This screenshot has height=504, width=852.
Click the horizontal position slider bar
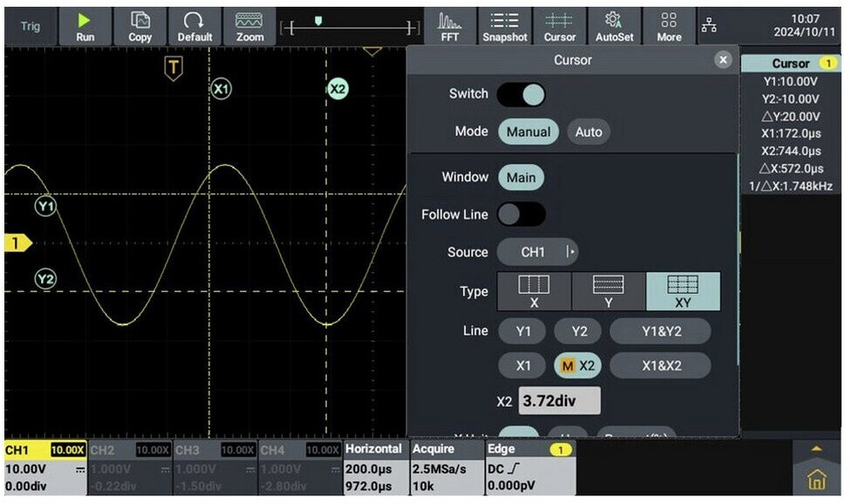tap(349, 29)
